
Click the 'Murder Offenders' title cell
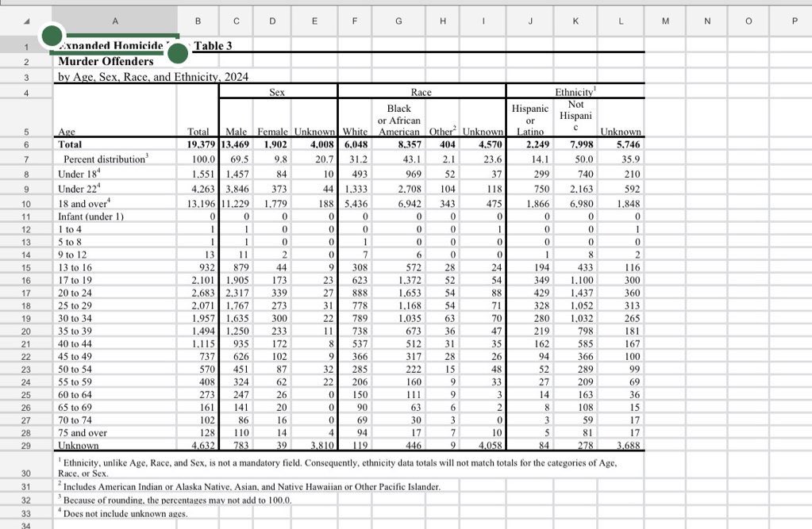pyautogui.click(x=106, y=61)
